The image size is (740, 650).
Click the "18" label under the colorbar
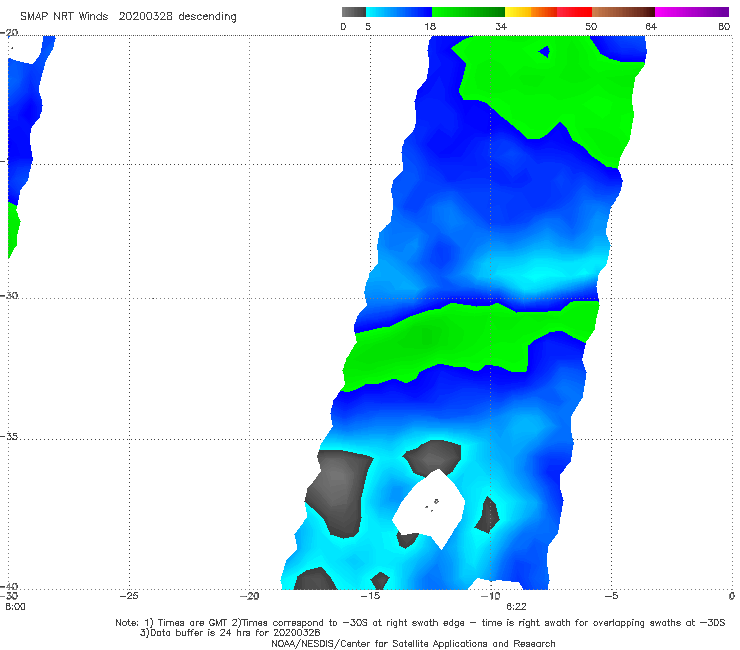point(430,27)
